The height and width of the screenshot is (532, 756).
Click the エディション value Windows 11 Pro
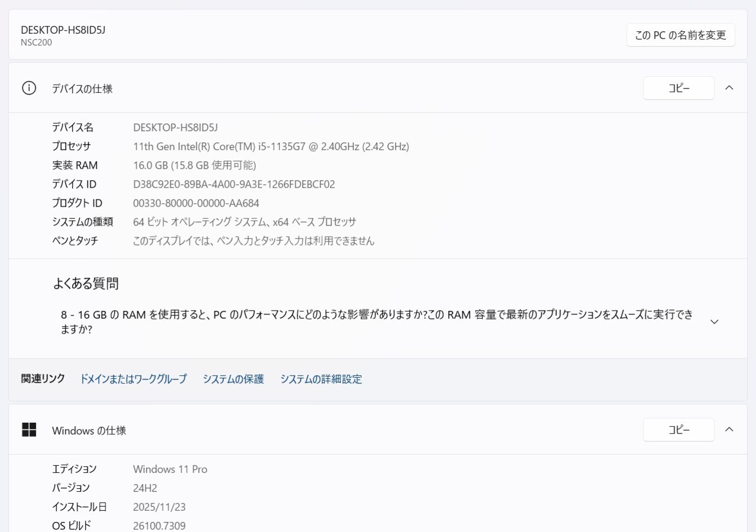click(x=170, y=469)
